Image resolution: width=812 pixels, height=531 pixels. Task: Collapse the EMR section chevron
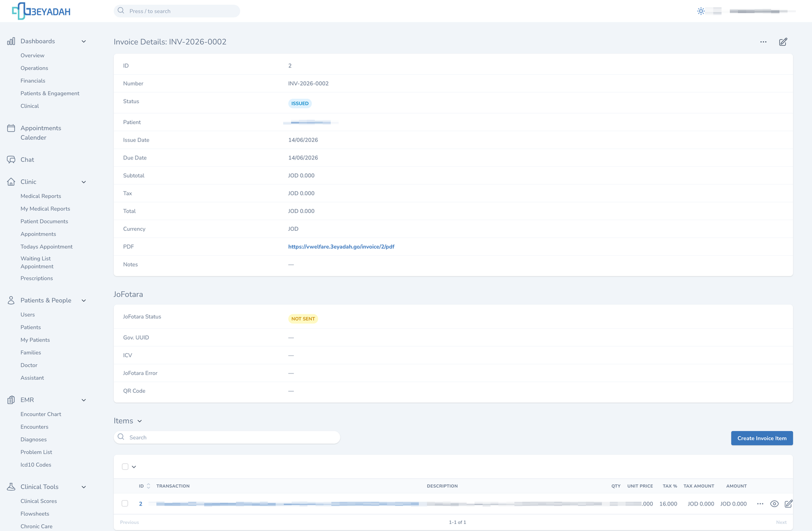pyautogui.click(x=84, y=400)
